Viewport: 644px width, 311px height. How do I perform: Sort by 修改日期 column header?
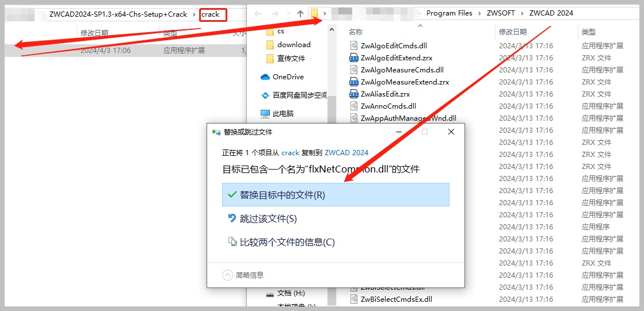point(513,32)
